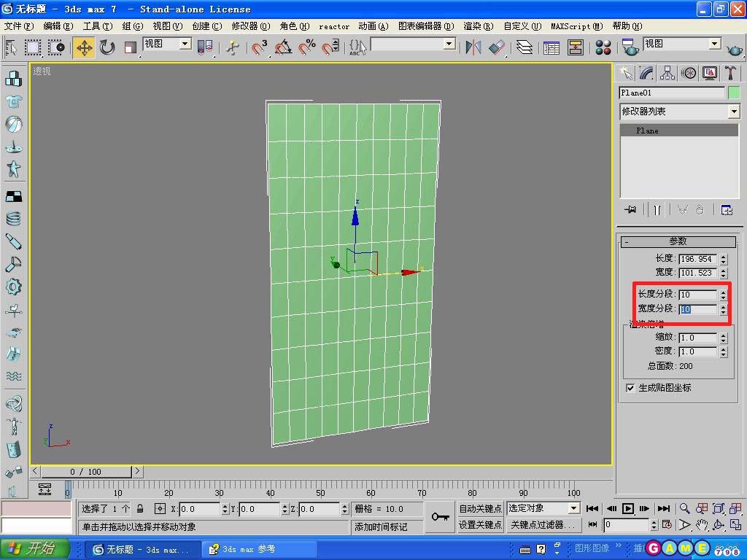Click the Mirror tool icon
747x560 pixels.
tap(473, 48)
